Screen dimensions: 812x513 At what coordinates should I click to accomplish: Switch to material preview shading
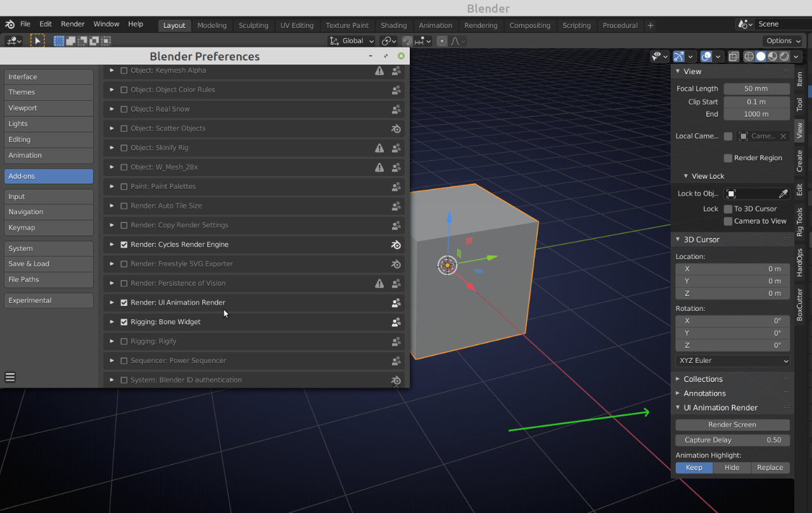(773, 56)
